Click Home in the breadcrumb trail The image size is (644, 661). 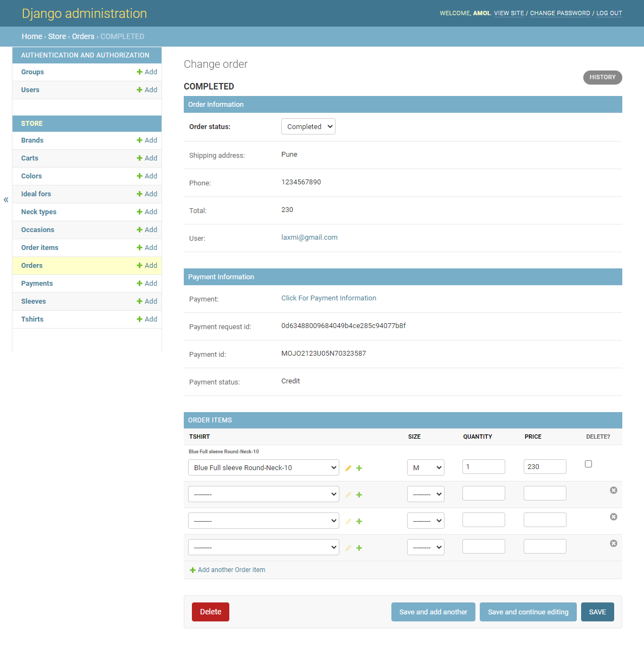[31, 36]
